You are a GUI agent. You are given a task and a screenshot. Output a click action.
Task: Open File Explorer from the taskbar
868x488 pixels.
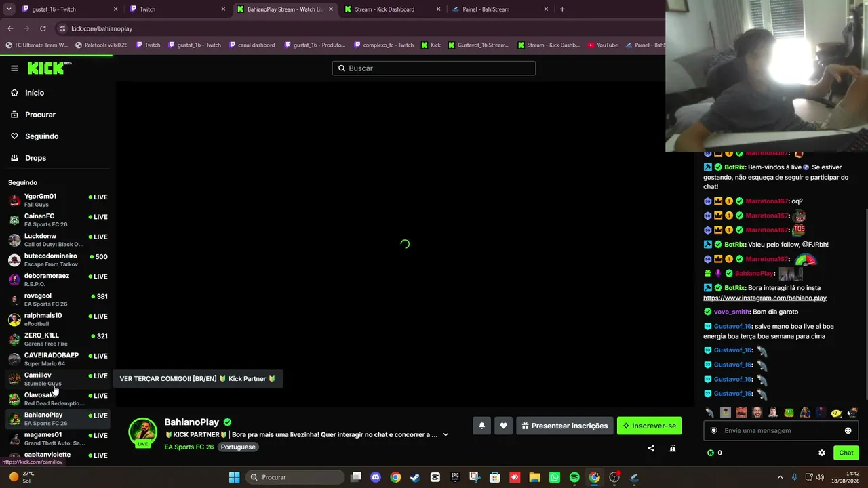pyautogui.click(x=534, y=477)
